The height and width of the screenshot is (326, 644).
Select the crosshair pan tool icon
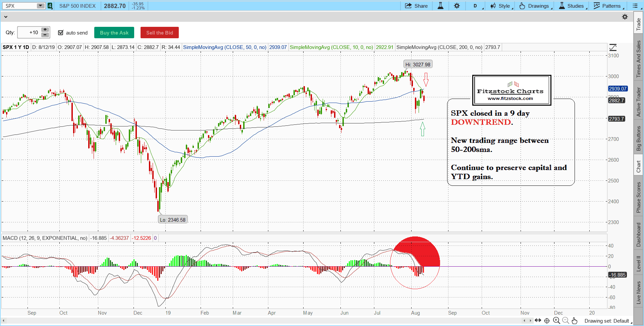pos(547,321)
